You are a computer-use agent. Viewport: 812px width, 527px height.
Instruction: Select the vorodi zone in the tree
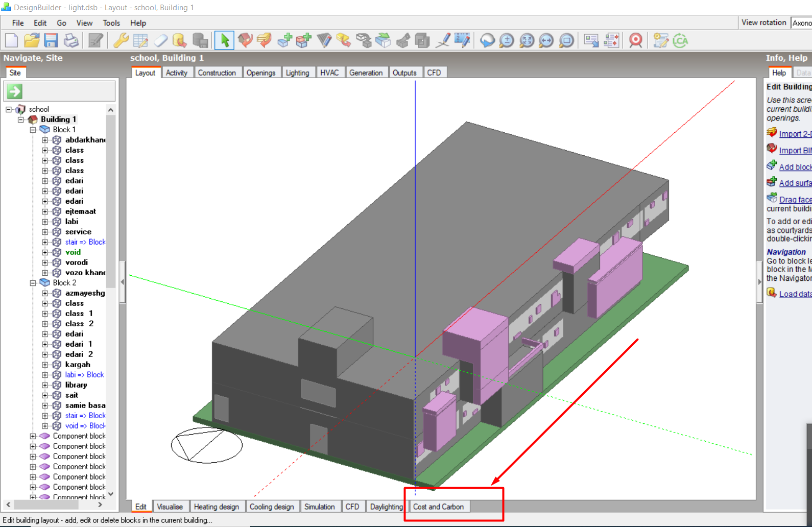77,262
